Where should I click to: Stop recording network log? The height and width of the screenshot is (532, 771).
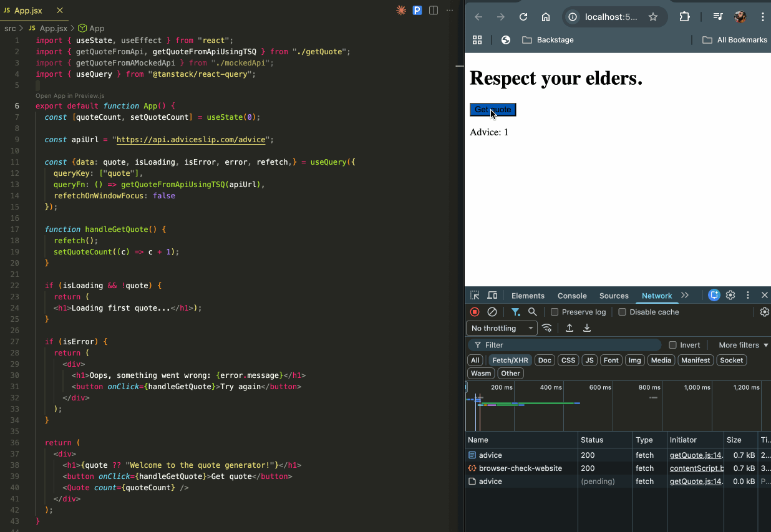pyautogui.click(x=475, y=312)
